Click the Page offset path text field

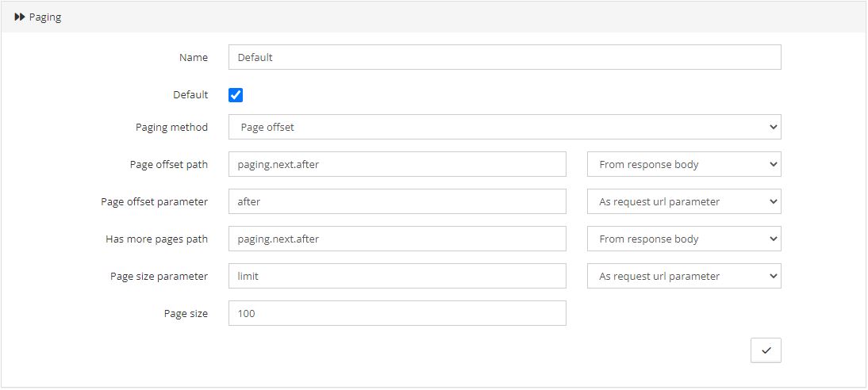397,164
